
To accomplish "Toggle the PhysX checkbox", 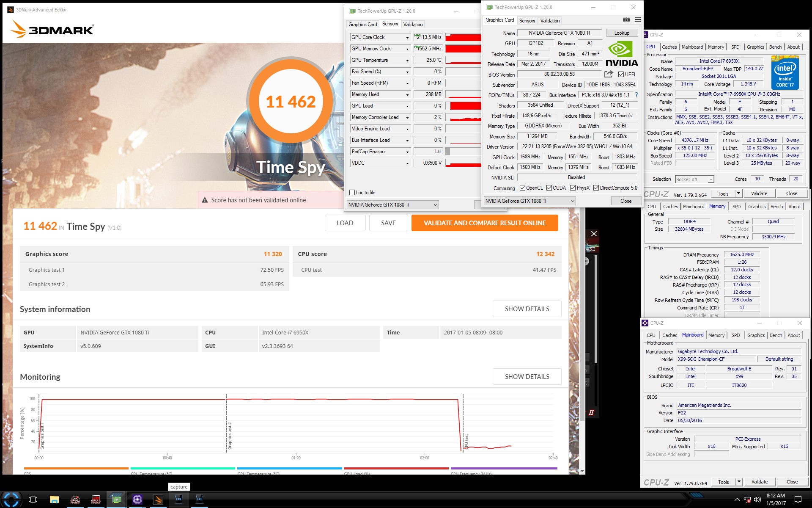I will [x=573, y=188].
